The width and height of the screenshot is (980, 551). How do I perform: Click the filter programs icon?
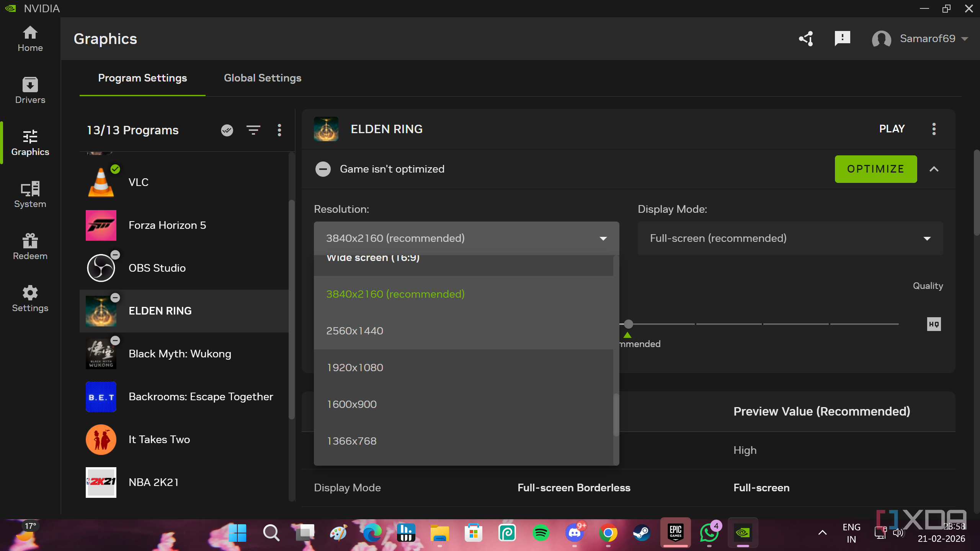(253, 130)
